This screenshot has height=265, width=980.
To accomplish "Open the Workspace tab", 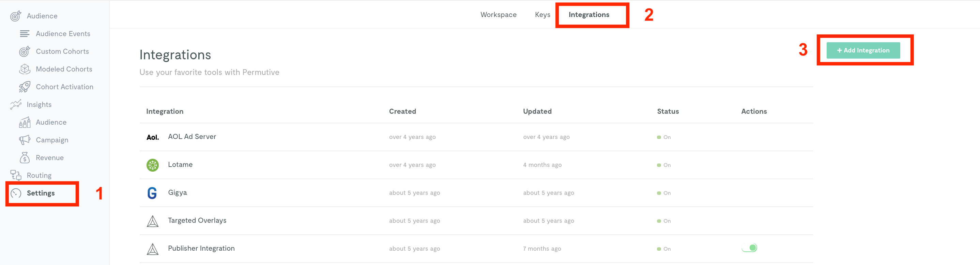I will (x=499, y=14).
